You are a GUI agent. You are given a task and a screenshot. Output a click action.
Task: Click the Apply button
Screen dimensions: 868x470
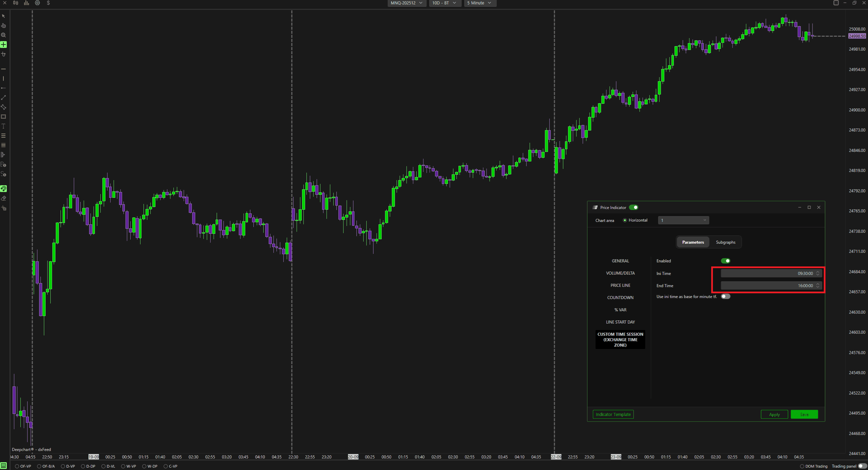coord(774,414)
